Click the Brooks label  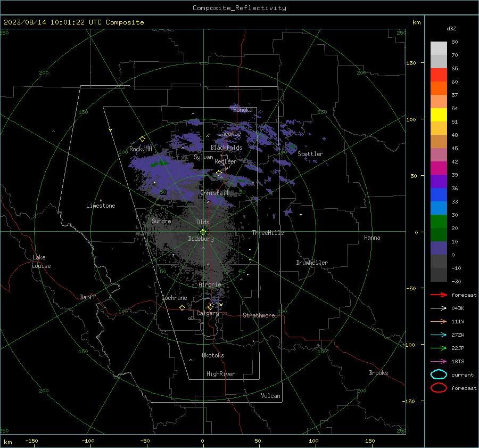(x=378, y=373)
